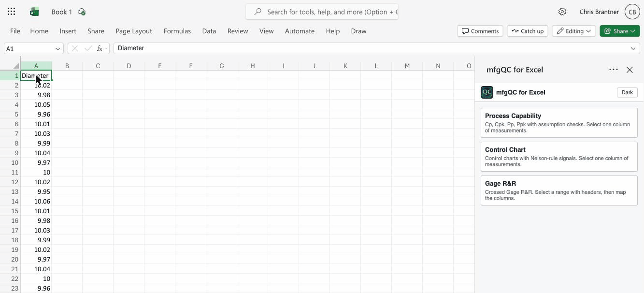Open the Editing mode dropdown
The width and height of the screenshot is (644, 293).
click(573, 31)
